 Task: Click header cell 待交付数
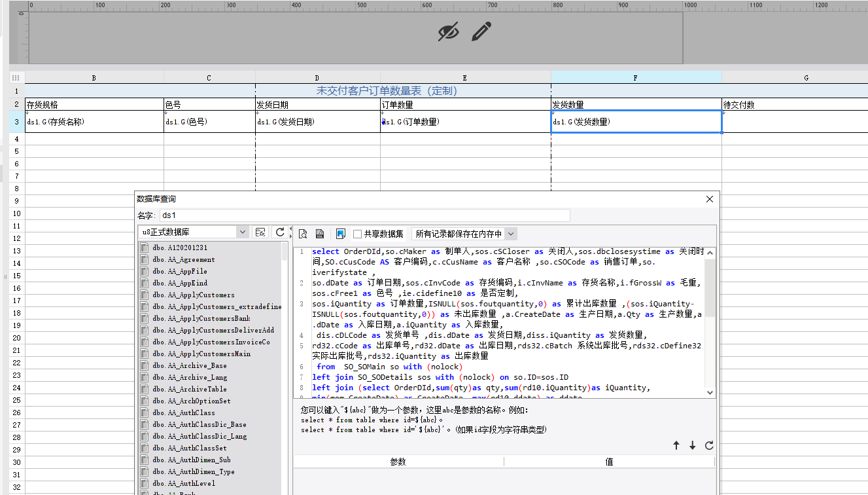pyautogui.click(x=795, y=104)
